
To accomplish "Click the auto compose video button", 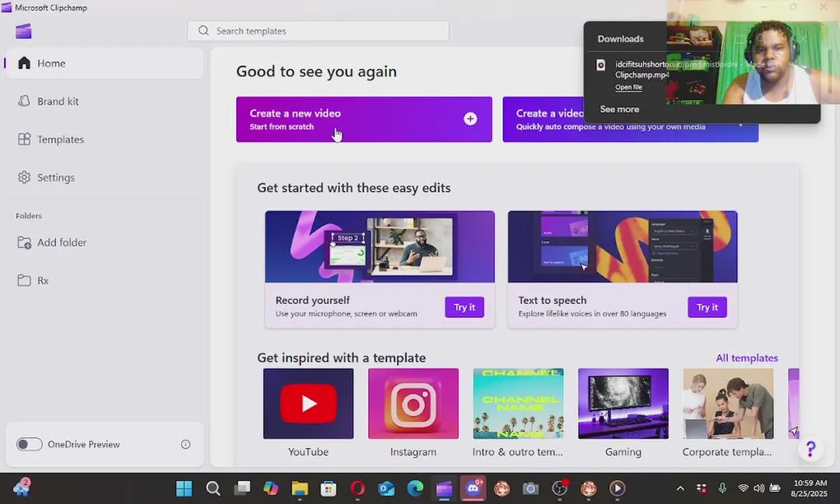I will pyautogui.click(x=630, y=119).
